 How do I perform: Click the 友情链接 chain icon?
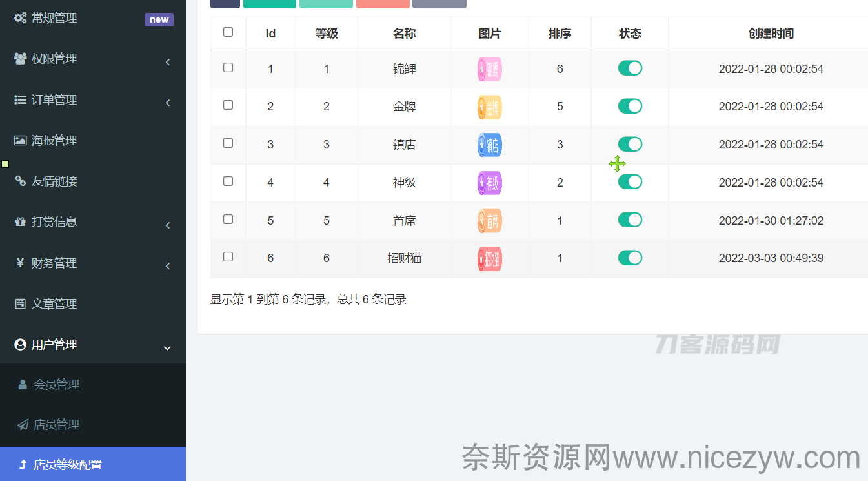click(21, 181)
